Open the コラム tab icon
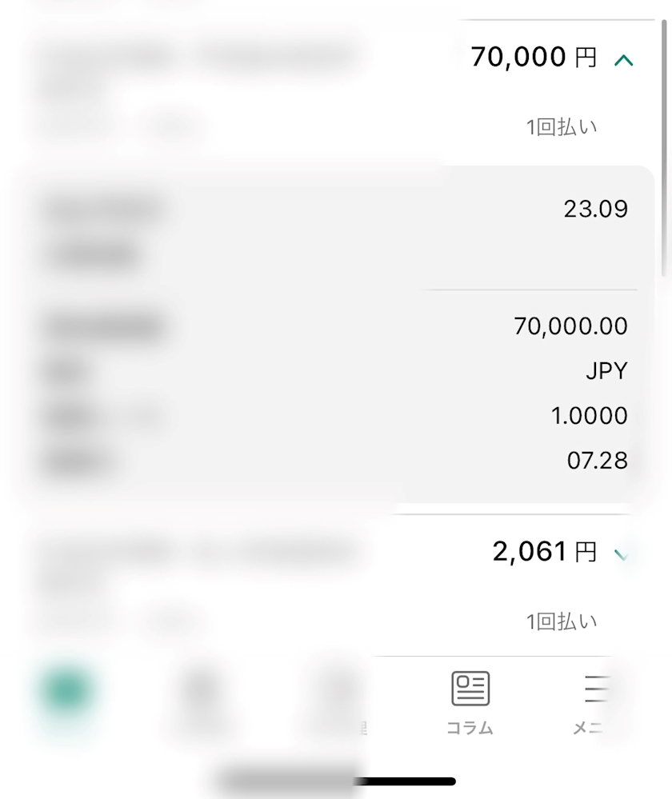 coord(470,689)
